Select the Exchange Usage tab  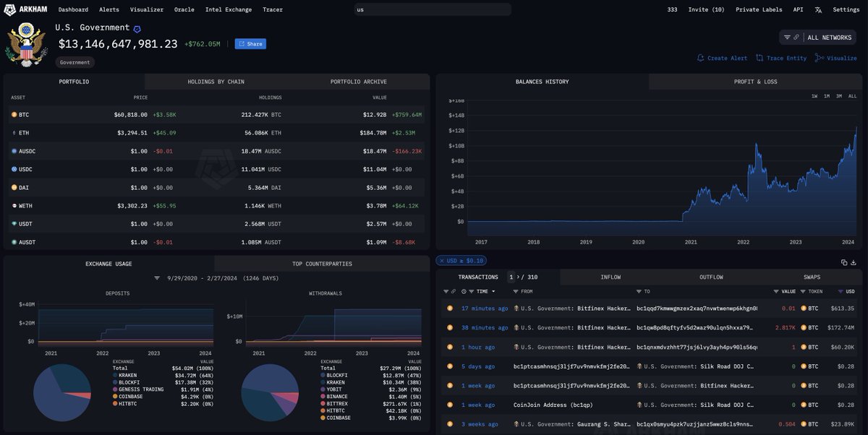coord(109,264)
